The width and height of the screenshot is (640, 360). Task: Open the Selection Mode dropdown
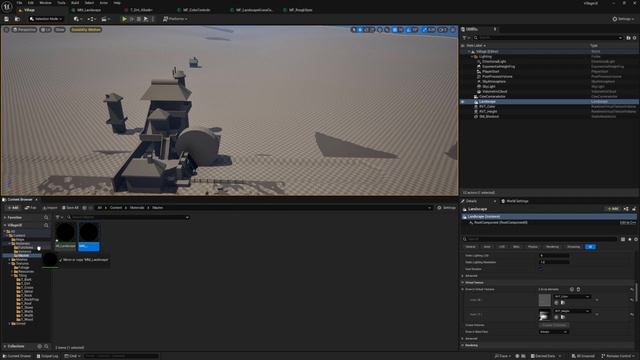coord(46,19)
